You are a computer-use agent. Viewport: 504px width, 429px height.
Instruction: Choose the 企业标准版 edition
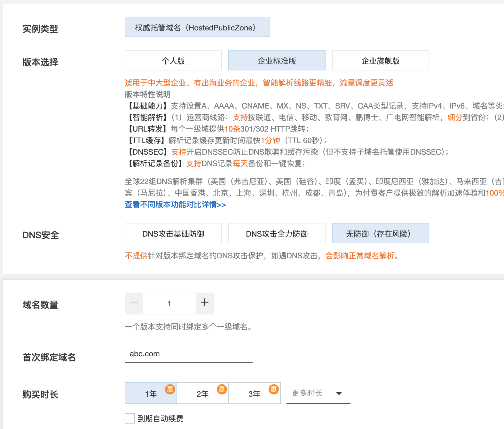click(277, 60)
